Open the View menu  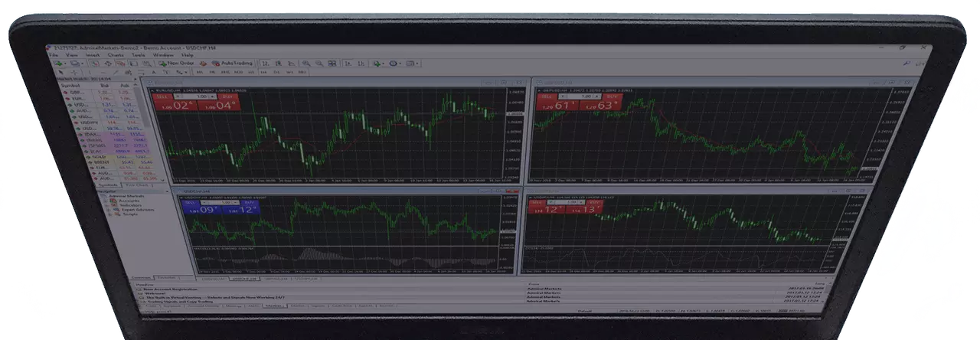(71, 55)
